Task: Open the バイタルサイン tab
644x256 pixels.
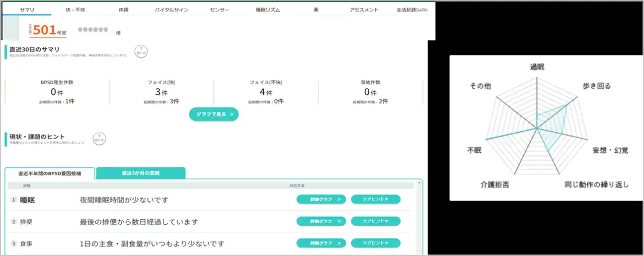Action: tap(173, 10)
